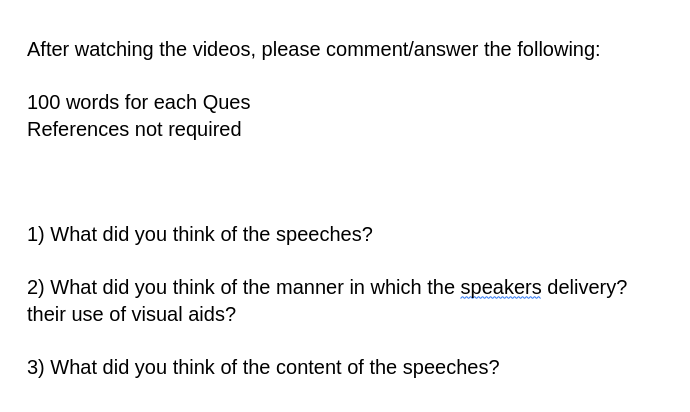
Task: Click the word 'Ques' in the second line
Action: tap(227, 103)
